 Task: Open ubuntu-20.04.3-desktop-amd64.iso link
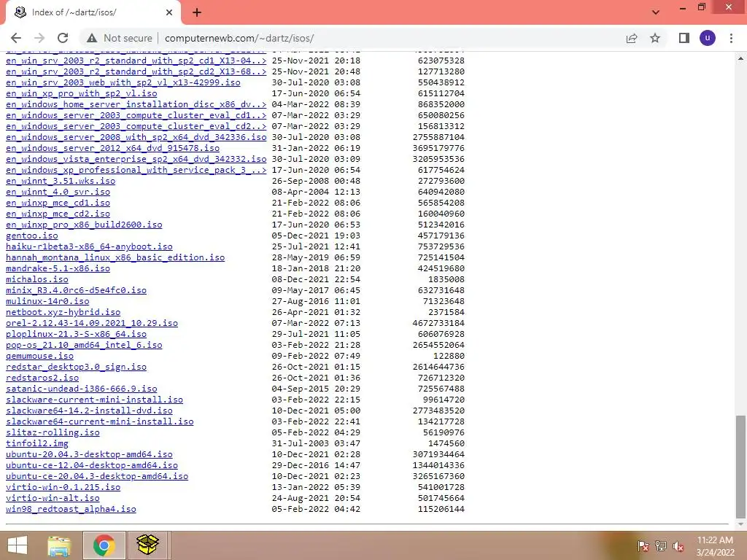(89, 455)
